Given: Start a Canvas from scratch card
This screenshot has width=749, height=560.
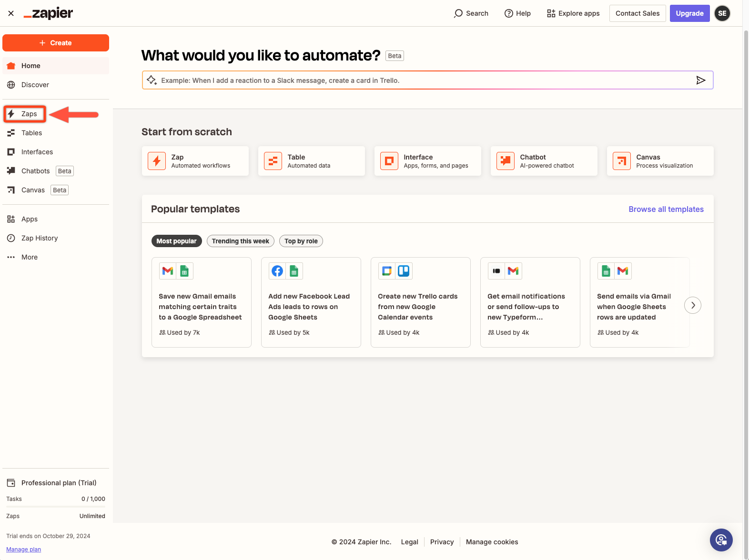Looking at the screenshot, I should pos(660,161).
